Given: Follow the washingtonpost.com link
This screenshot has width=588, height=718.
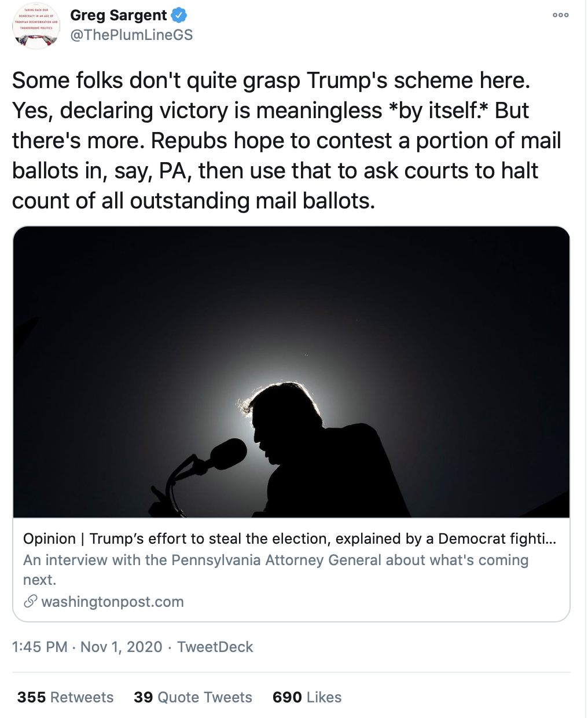Looking at the screenshot, I should pyautogui.click(x=112, y=602).
